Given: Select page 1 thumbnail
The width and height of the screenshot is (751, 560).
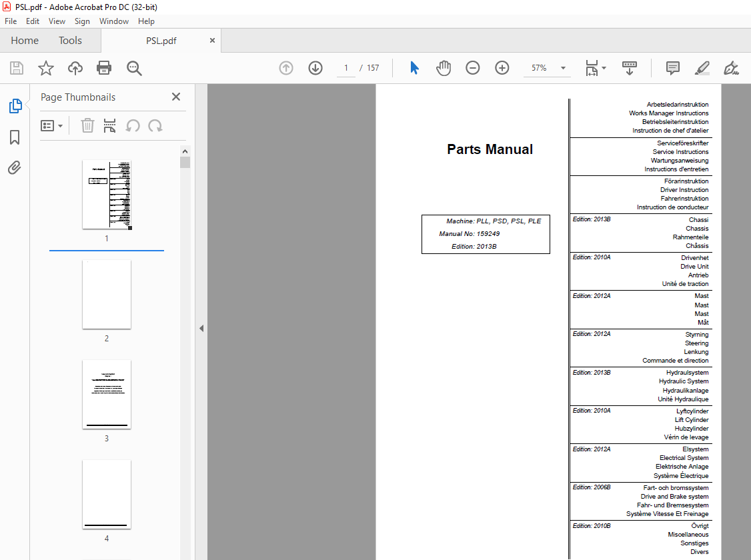Looking at the screenshot, I should [106, 195].
